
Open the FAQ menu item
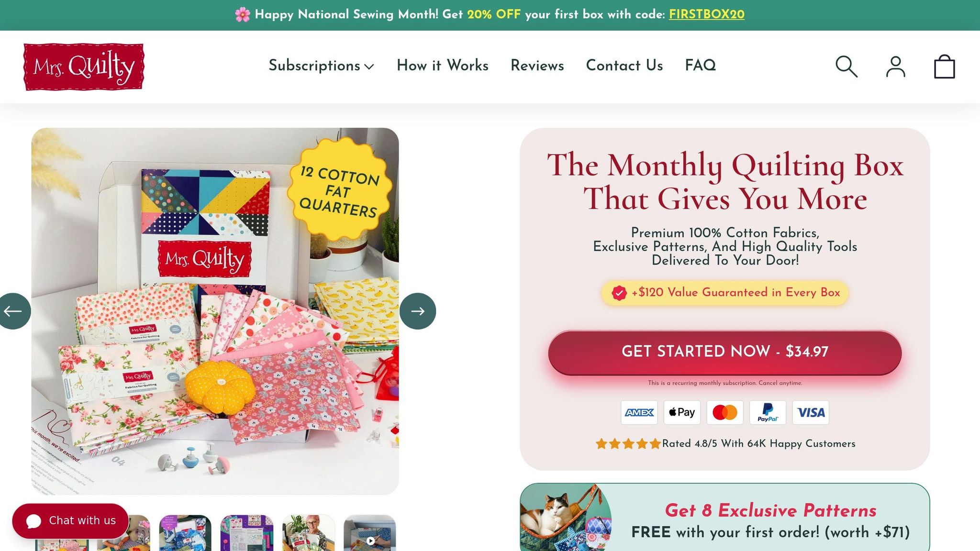[x=701, y=66]
